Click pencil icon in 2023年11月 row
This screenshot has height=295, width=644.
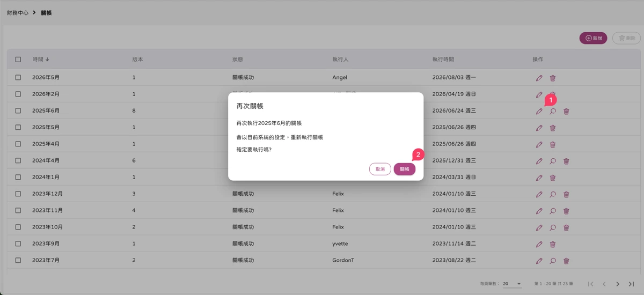[x=539, y=211]
